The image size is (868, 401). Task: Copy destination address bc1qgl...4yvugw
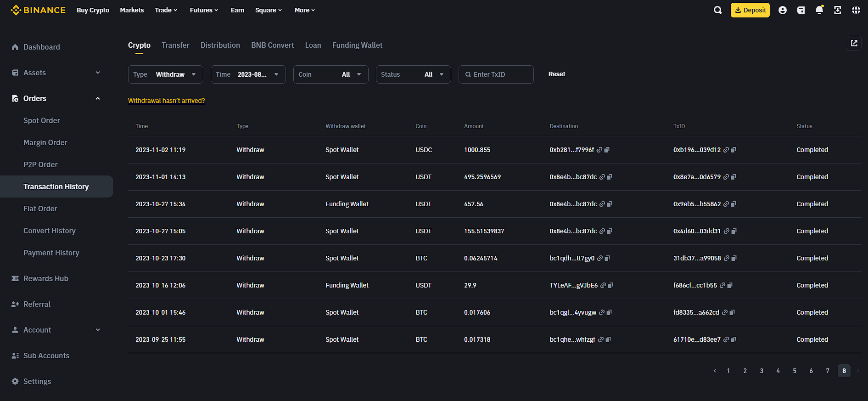click(609, 312)
